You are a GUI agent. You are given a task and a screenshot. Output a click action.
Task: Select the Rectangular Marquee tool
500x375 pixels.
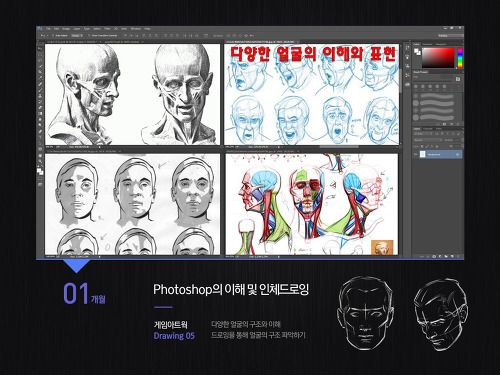[x=40, y=55]
